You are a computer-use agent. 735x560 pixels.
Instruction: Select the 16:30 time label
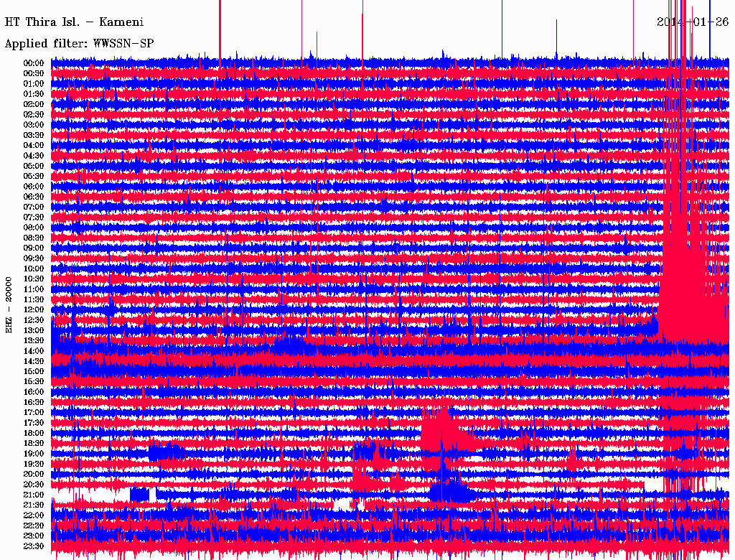(x=34, y=403)
